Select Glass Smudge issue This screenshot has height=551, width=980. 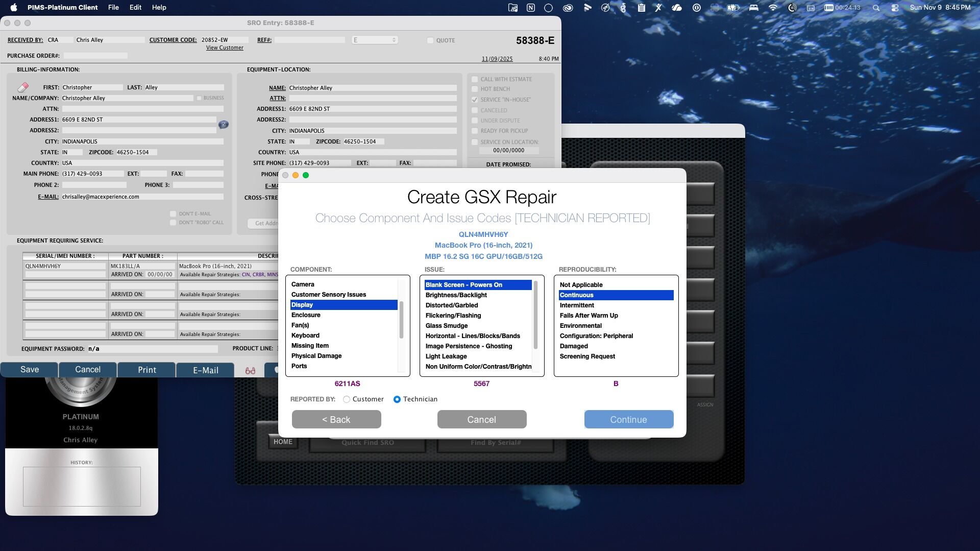point(478,326)
